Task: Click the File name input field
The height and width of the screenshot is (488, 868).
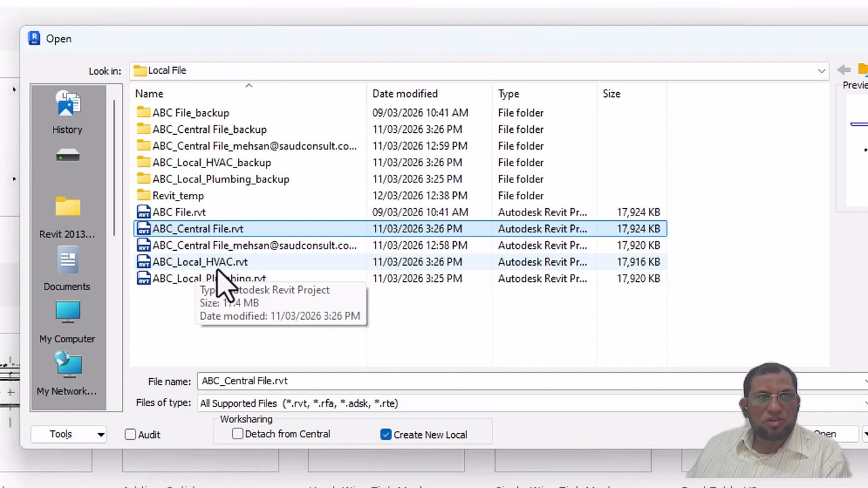Action: click(x=532, y=381)
